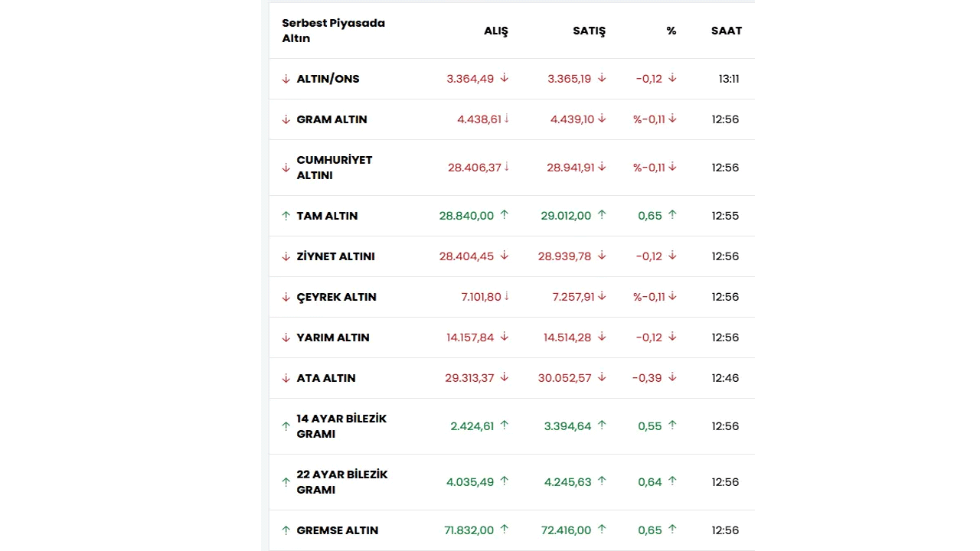Click the down arrow beside ATA ALTIN
This screenshot has width=980, height=551.
286,378
